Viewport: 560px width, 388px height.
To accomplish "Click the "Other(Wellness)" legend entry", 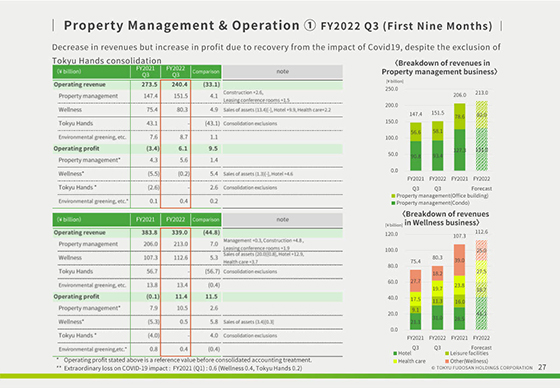I will coord(466,361).
